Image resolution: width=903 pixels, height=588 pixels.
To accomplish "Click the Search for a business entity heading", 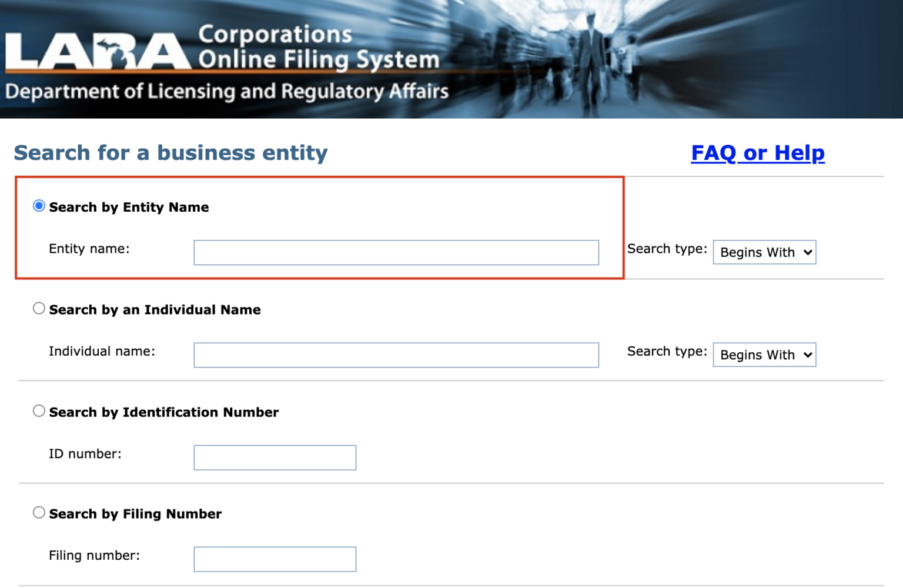I will click(170, 153).
